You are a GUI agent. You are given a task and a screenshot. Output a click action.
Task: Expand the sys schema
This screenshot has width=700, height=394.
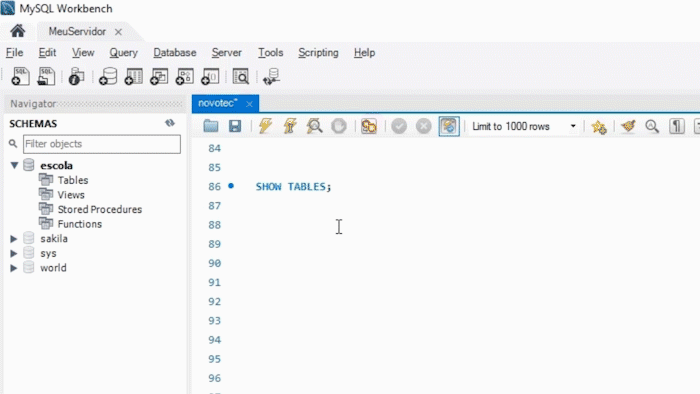[x=14, y=253]
